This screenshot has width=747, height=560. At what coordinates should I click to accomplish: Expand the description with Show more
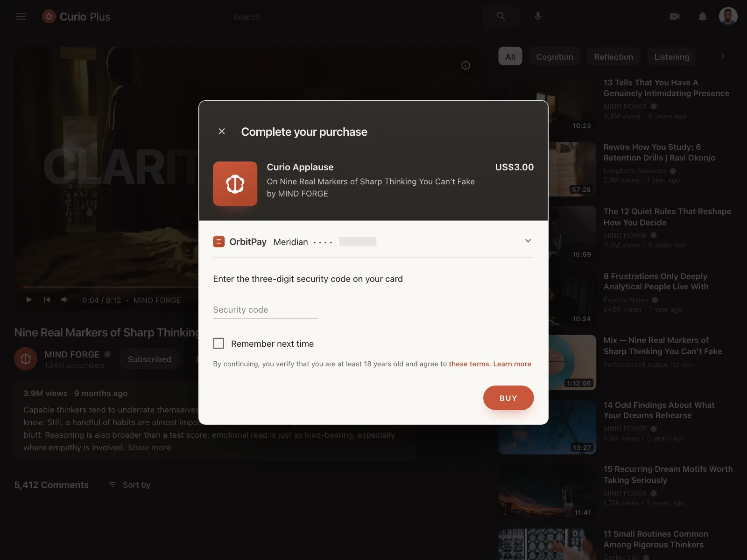pyautogui.click(x=149, y=448)
